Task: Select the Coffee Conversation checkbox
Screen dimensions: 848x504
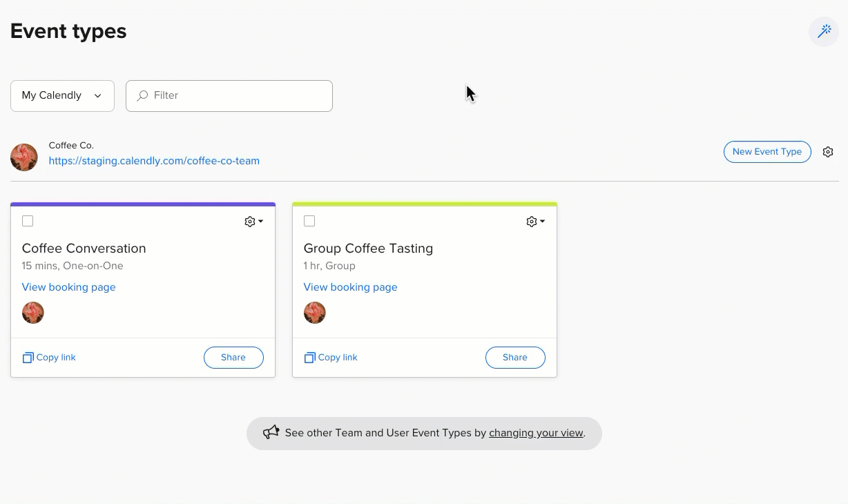Action: coord(28,221)
